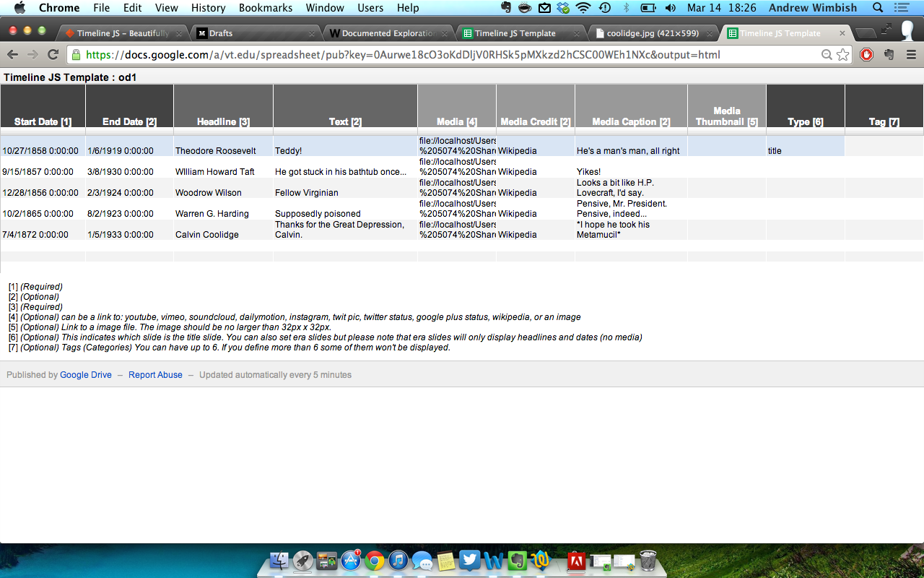Open the Time Machine menu

point(605,8)
